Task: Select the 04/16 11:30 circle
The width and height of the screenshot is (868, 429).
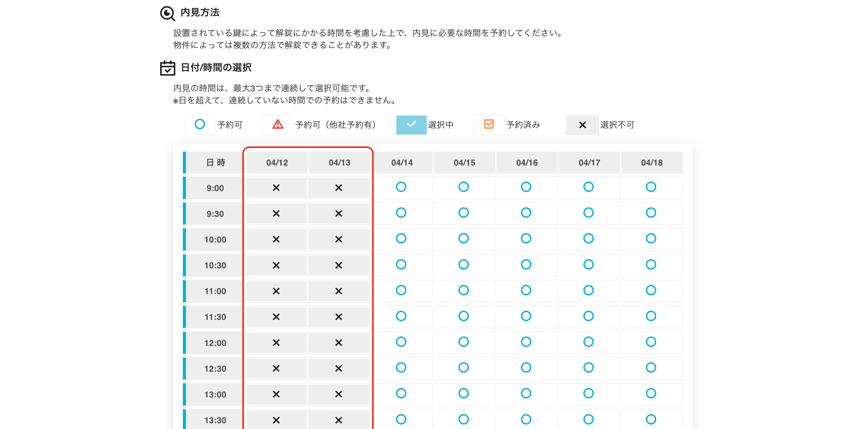Action: pos(526,316)
